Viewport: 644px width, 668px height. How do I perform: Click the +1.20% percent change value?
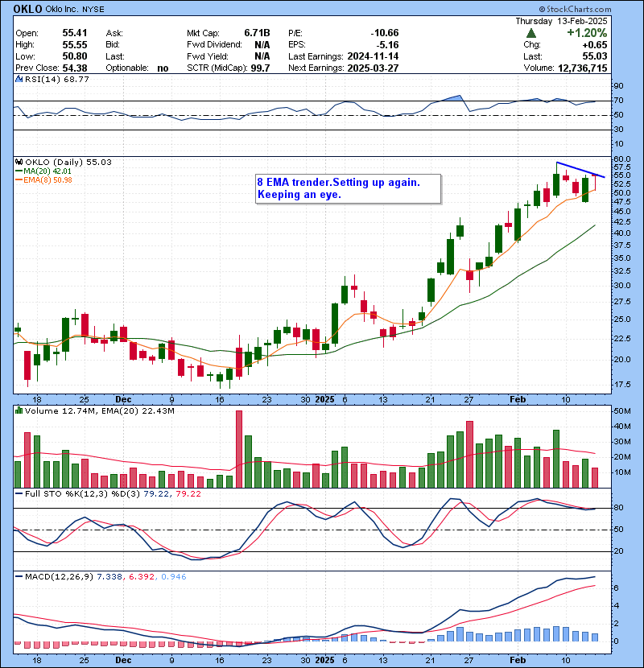click(x=587, y=33)
